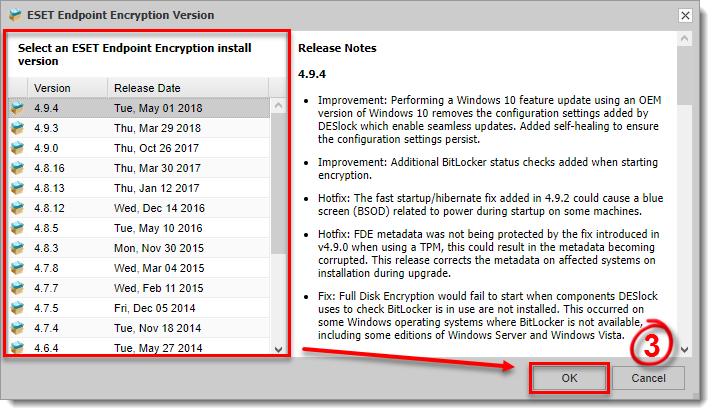Click the package icon for version 4.8.16

[x=18, y=168]
